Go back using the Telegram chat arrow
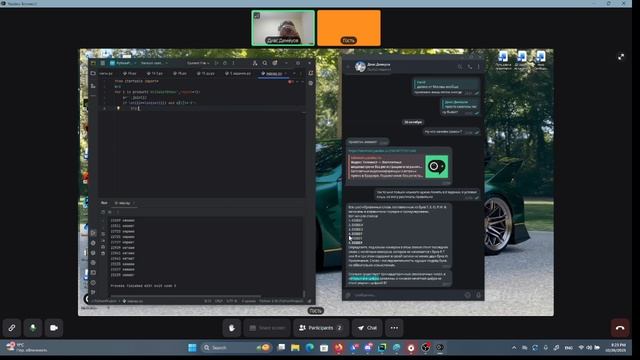This screenshot has height=360, width=640. [348, 67]
